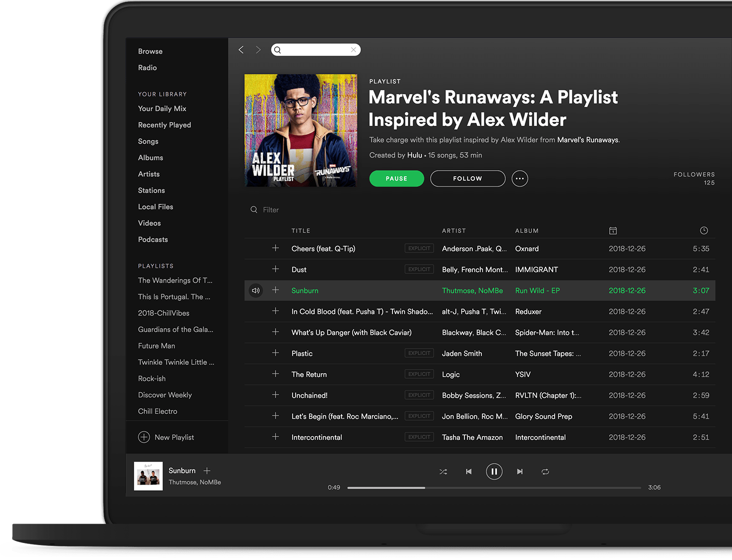The image size is (732, 560).
Task: Open Browse in the sidebar
Action: 150,51
